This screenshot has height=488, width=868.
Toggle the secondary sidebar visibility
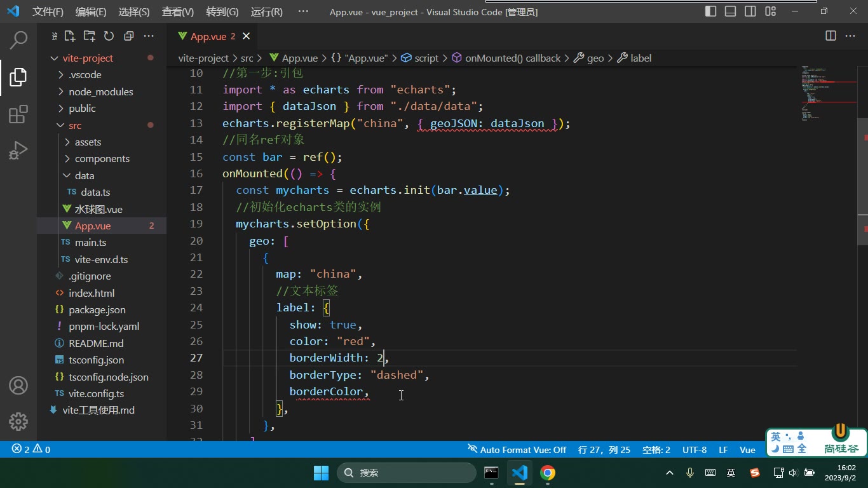[750, 11]
